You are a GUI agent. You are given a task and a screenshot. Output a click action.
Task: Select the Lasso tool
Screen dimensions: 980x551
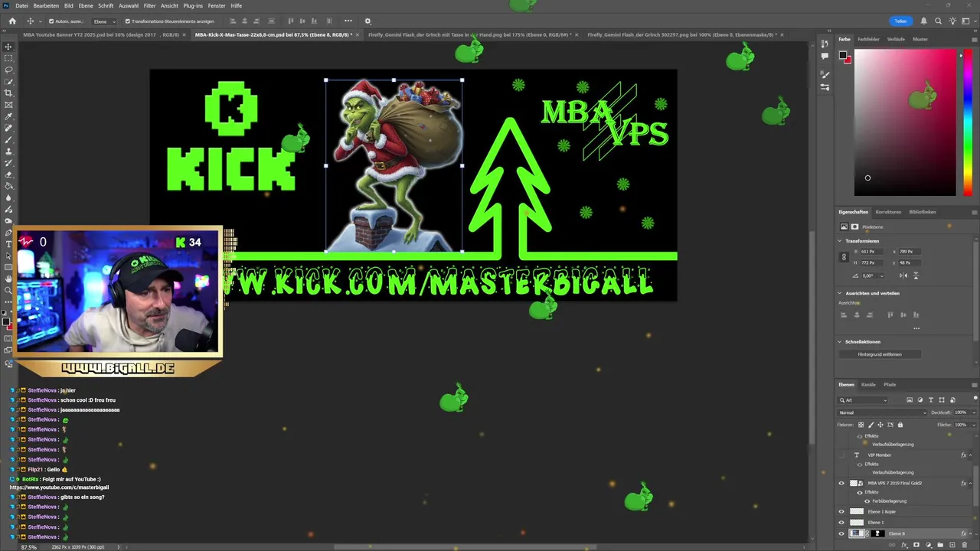8,70
